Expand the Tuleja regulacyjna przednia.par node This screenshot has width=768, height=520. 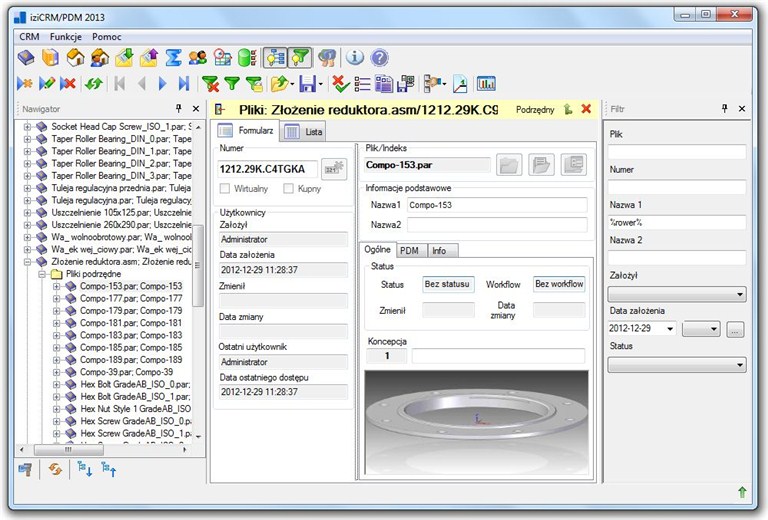click(x=28, y=188)
